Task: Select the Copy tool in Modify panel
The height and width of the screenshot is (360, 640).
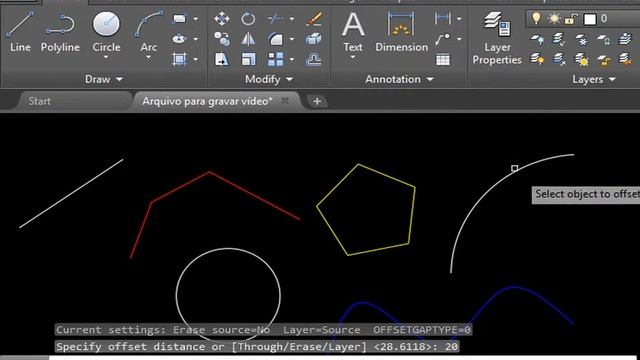Action: point(222,39)
